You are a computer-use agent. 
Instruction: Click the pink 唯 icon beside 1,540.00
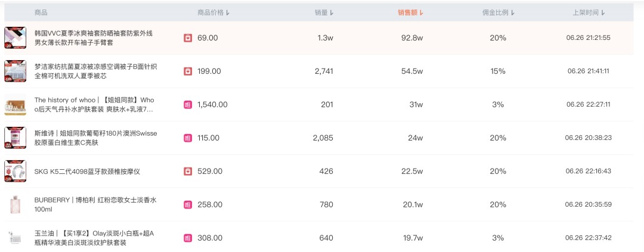tap(188, 105)
